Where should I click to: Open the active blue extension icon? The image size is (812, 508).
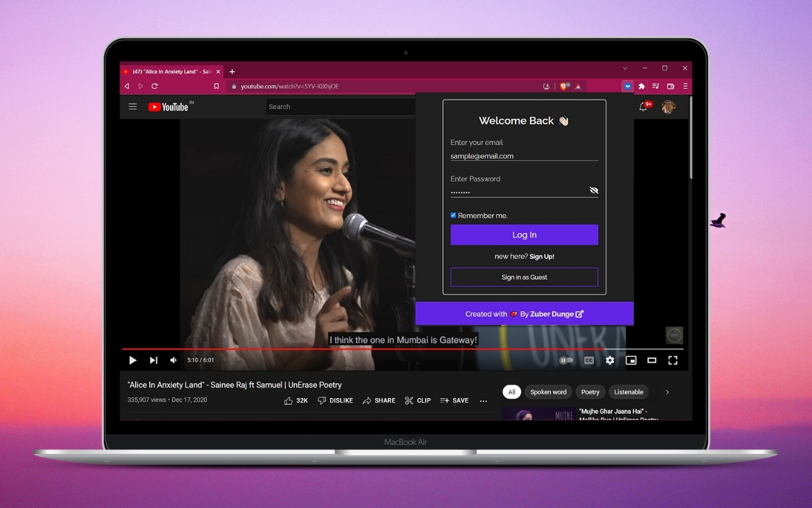(627, 86)
